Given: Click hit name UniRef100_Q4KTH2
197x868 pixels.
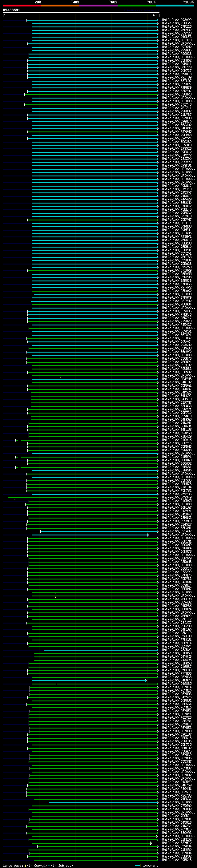Looking at the screenshot, I should (177, 382).
